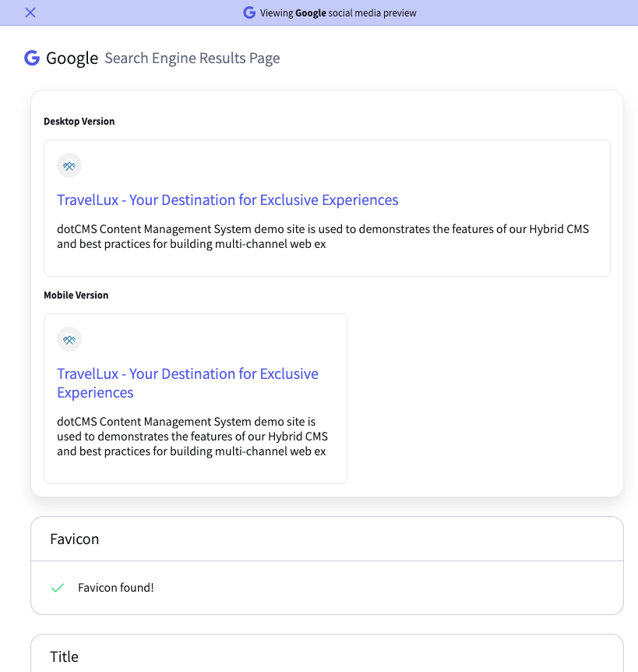Image resolution: width=638 pixels, height=672 pixels.
Task: Click the Google logo in the top banner
Action: click(x=249, y=12)
